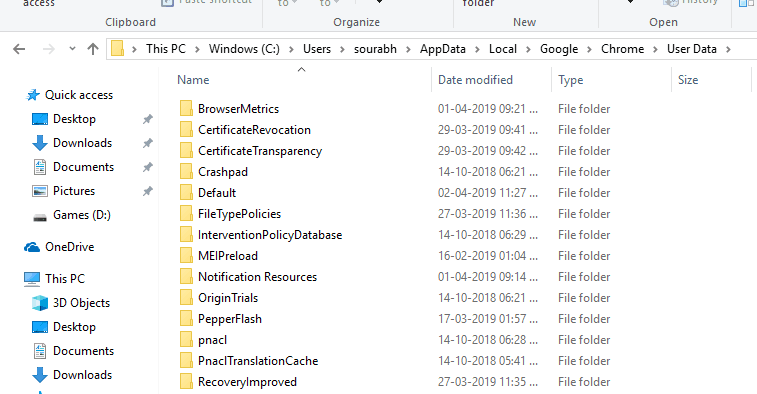
Task: Expand chevron after AppData breadcrumb
Action: pos(477,49)
